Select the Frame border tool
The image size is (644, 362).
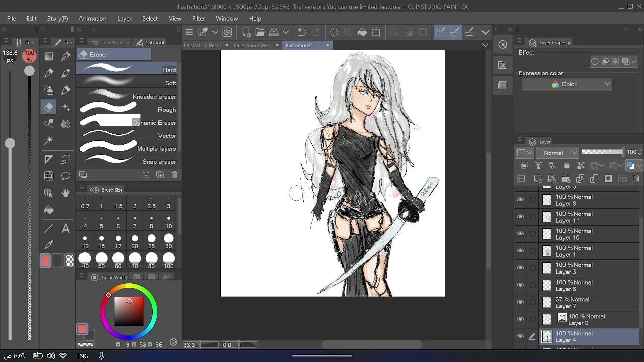(49, 176)
